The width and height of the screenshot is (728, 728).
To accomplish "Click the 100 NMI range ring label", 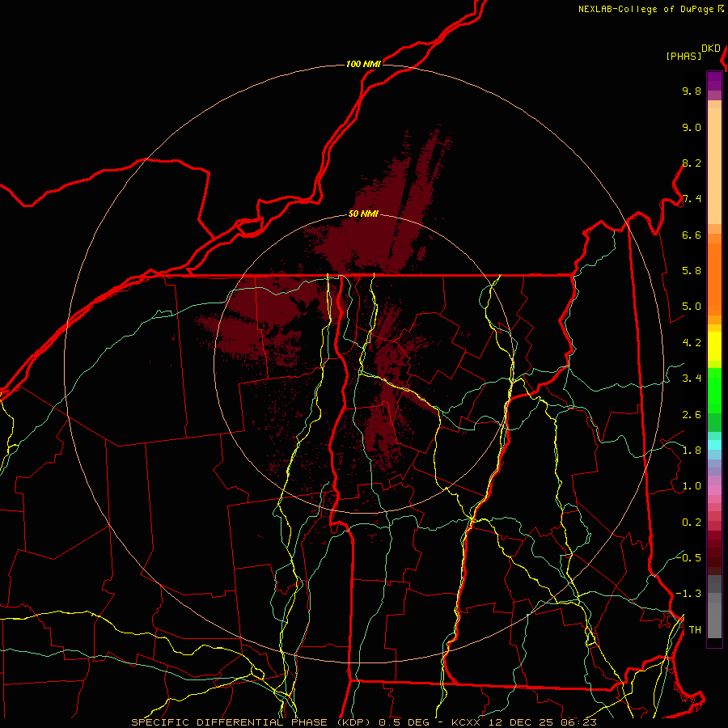I will 363,64.
